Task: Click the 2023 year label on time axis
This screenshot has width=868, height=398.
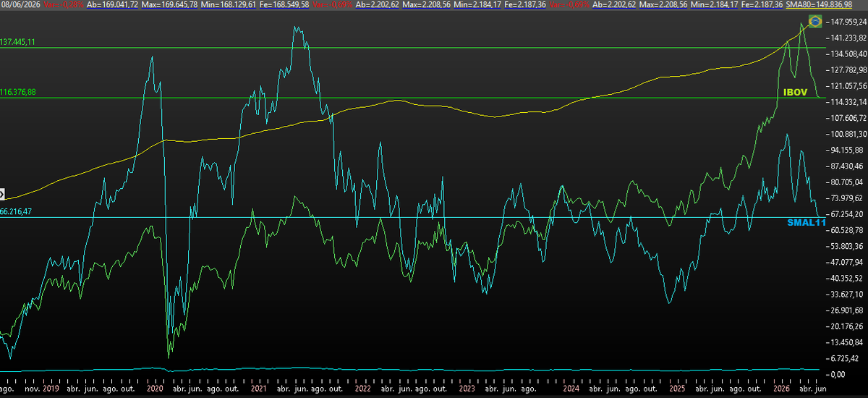Action: (467, 388)
